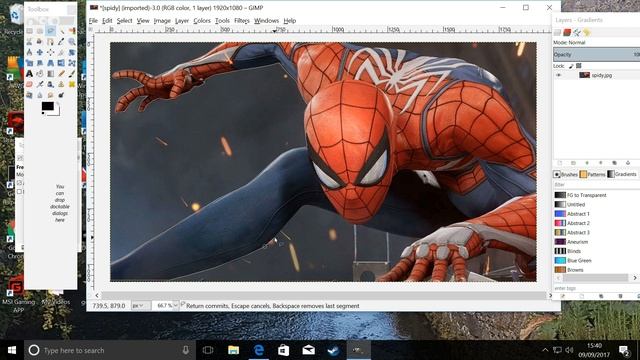Toggle the lock pixels brush icon
640x360 pixels.
[571, 66]
